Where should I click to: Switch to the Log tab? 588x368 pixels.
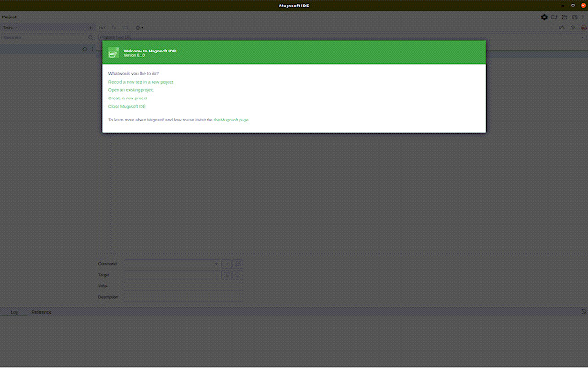[x=15, y=312]
